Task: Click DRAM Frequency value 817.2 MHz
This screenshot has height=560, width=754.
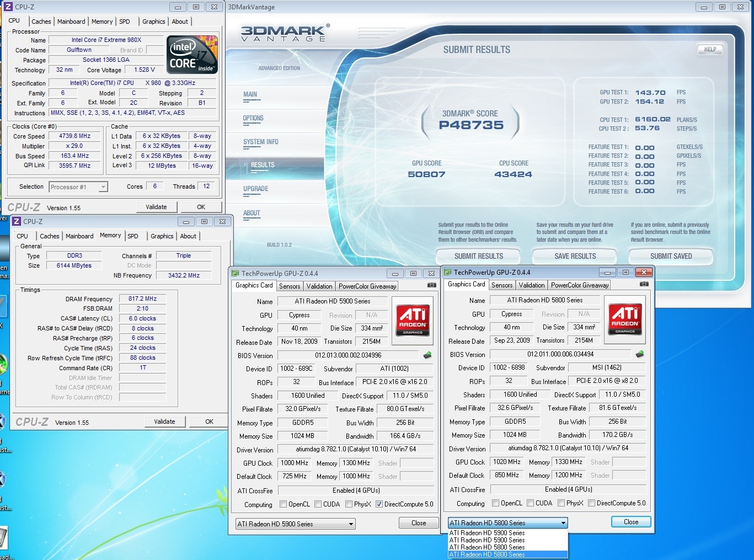Action: point(142,298)
